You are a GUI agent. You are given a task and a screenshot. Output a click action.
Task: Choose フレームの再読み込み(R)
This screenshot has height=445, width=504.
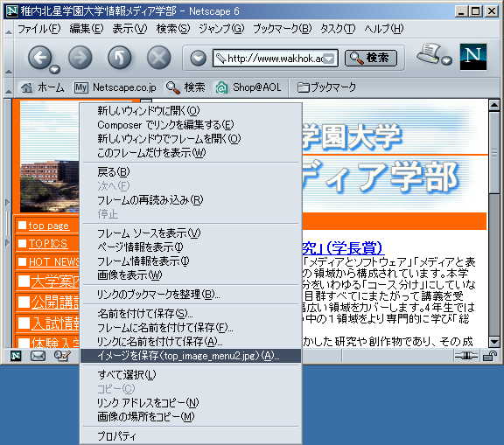[x=191, y=200]
